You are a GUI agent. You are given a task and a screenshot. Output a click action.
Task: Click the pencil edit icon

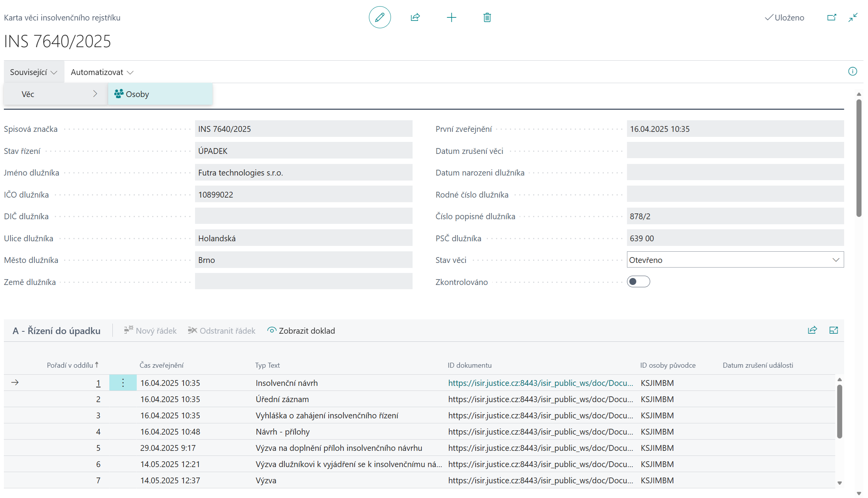379,17
